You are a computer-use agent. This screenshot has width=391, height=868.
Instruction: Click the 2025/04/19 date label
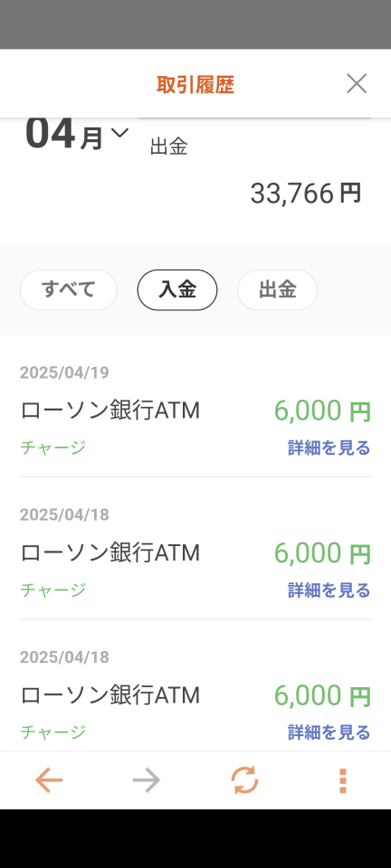click(x=64, y=373)
